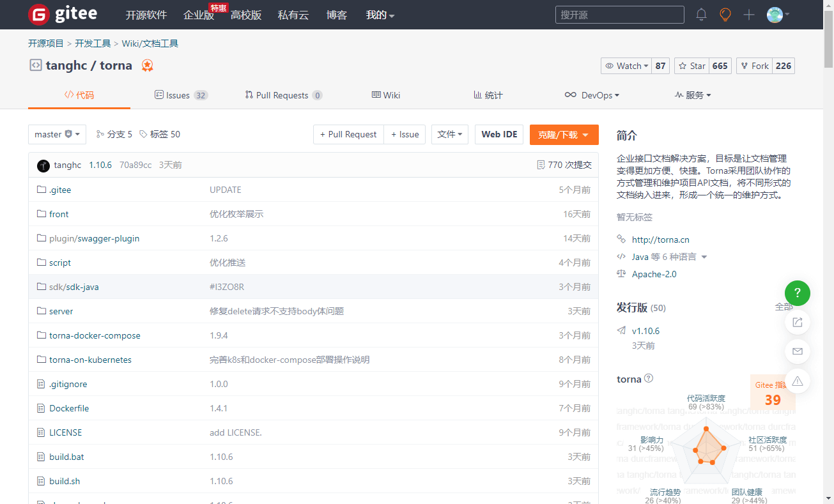834x504 pixels.
Task: Open 开源软件 in the top navigation
Action: 146,15
